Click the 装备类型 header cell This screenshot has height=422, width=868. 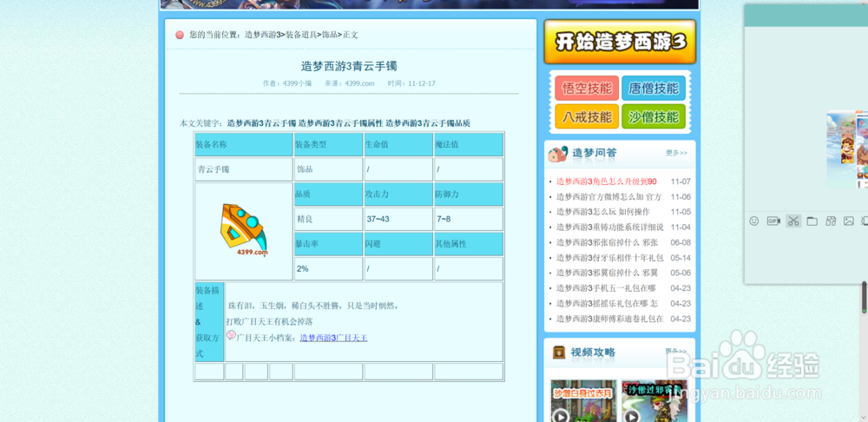click(328, 144)
